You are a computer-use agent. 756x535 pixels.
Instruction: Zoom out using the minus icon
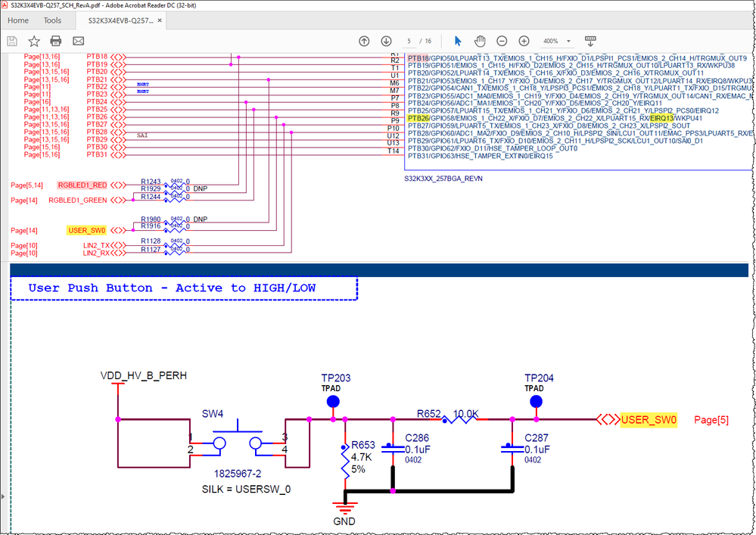pyautogui.click(x=502, y=41)
